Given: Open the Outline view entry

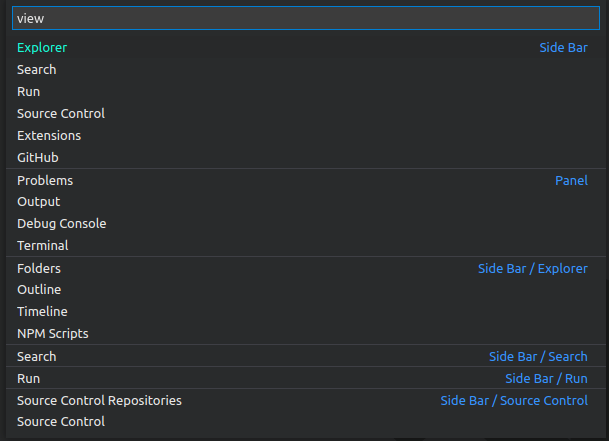Looking at the screenshot, I should pyautogui.click(x=40, y=290).
